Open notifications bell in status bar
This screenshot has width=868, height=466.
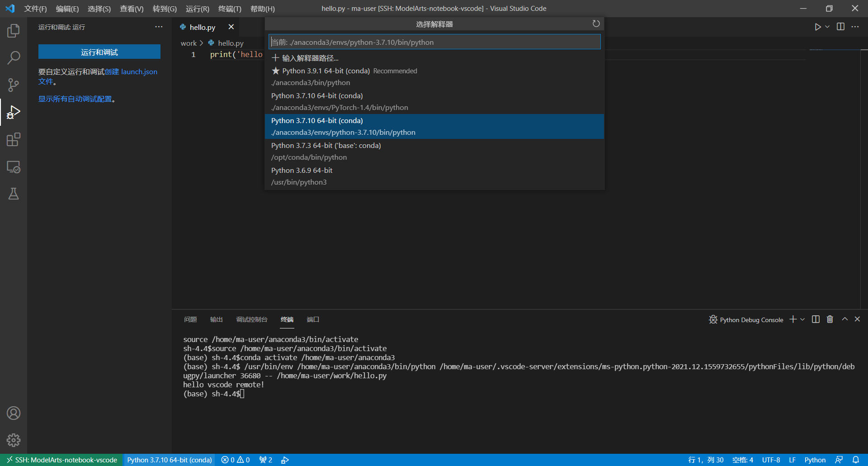click(x=856, y=460)
